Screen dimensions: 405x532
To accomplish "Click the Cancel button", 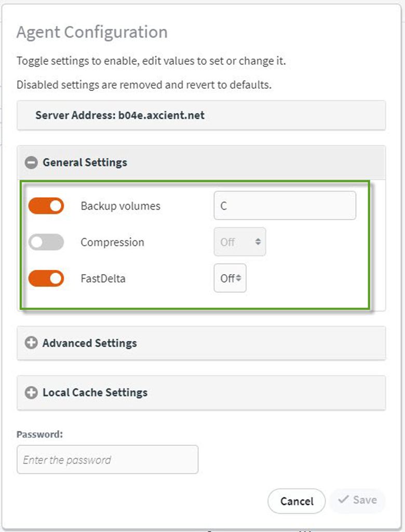I will coord(296,500).
